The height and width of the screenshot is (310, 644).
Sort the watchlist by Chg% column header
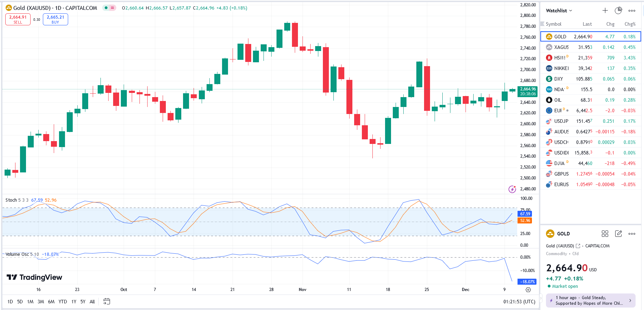click(x=630, y=24)
